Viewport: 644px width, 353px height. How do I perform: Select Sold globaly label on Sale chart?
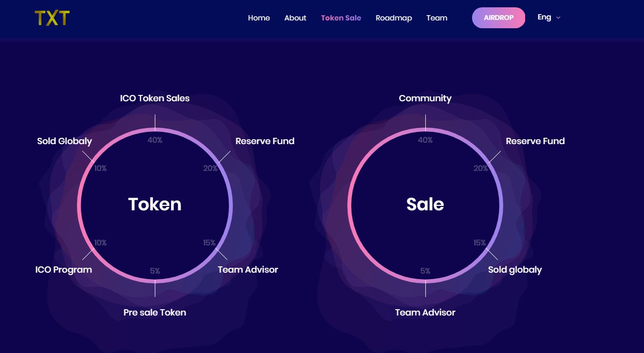tap(515, 270)
